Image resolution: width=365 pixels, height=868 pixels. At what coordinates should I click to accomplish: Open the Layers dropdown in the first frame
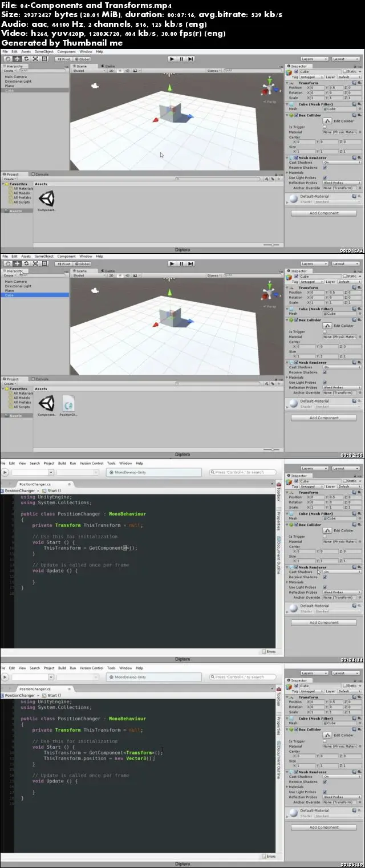[x=314, y=59]
